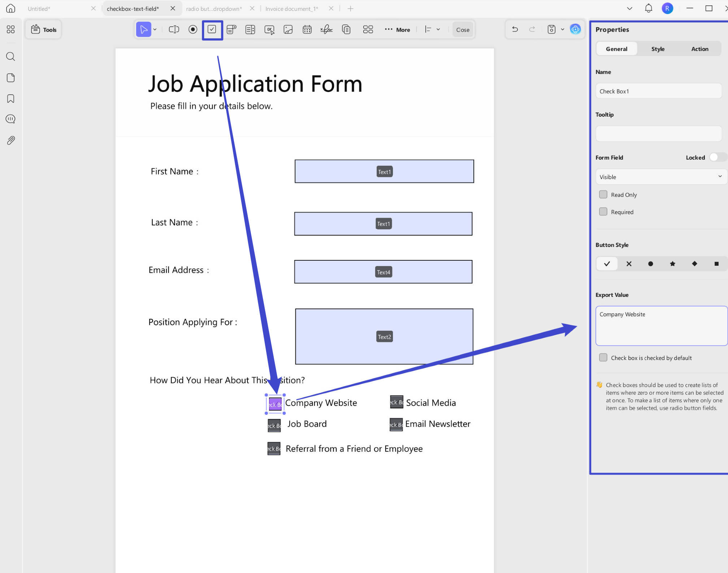Open the search icon in left sidebar
Screen dimensions: 728x573
[x=11, y=56]
